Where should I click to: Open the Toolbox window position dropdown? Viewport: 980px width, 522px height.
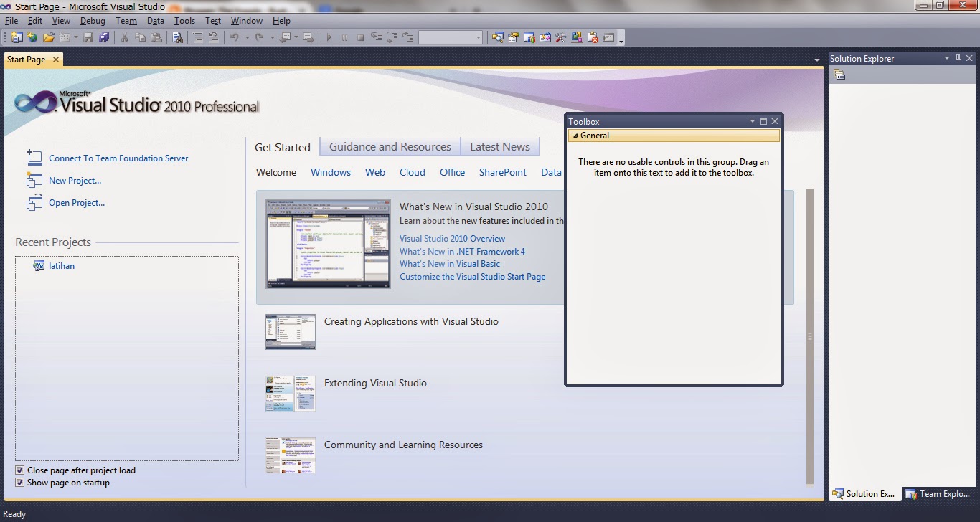click(753, 122)
